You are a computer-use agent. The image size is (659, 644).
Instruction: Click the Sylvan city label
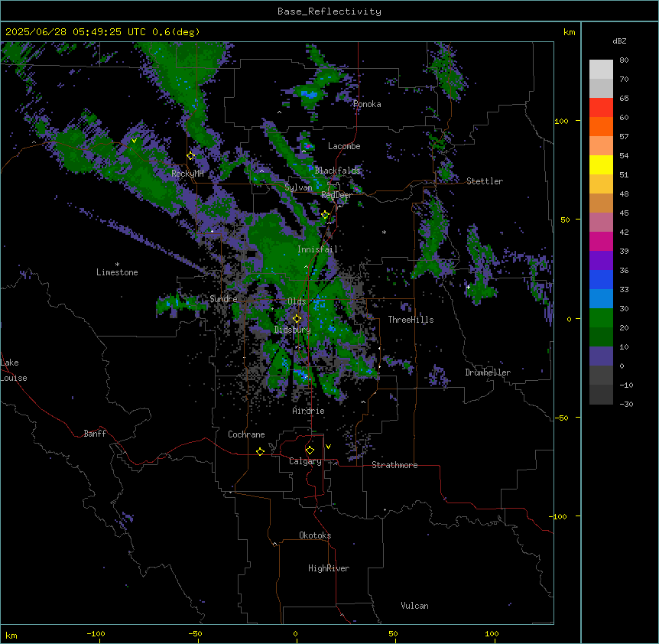click(298, 187)
